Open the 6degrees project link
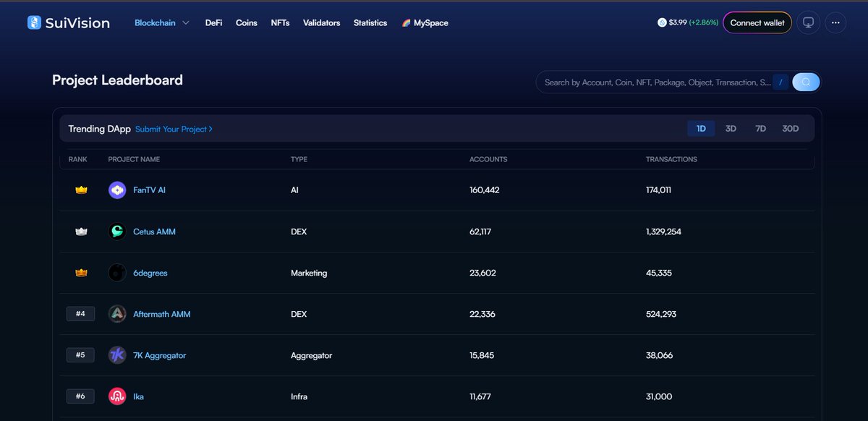The height and width of the screenshot is (421, 868). [150, 273]
